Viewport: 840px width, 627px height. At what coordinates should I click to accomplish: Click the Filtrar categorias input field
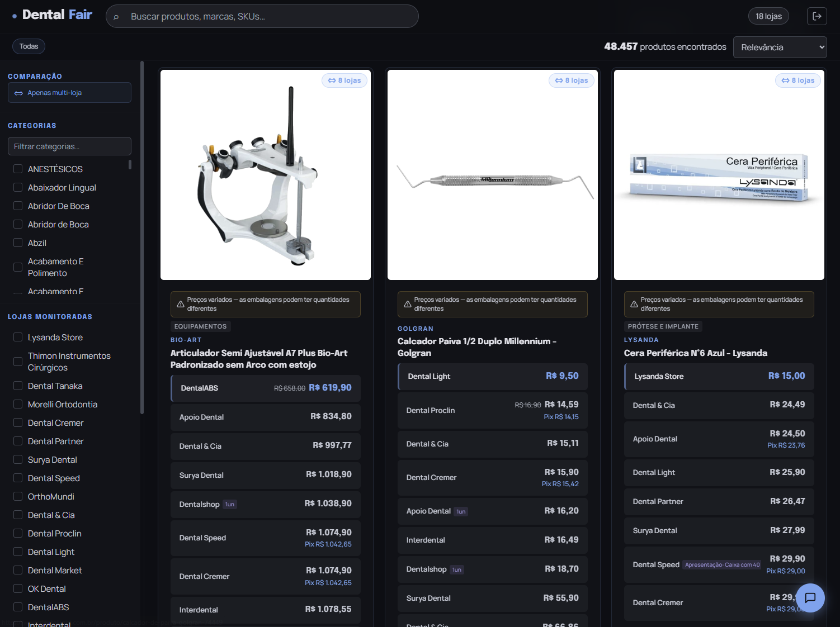click(69, 146)
